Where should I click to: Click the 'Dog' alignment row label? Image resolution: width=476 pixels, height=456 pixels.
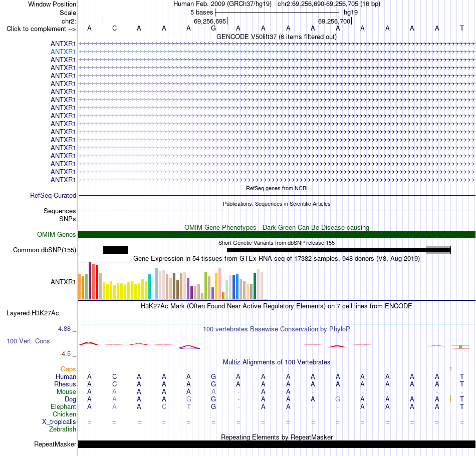(70, 399)
